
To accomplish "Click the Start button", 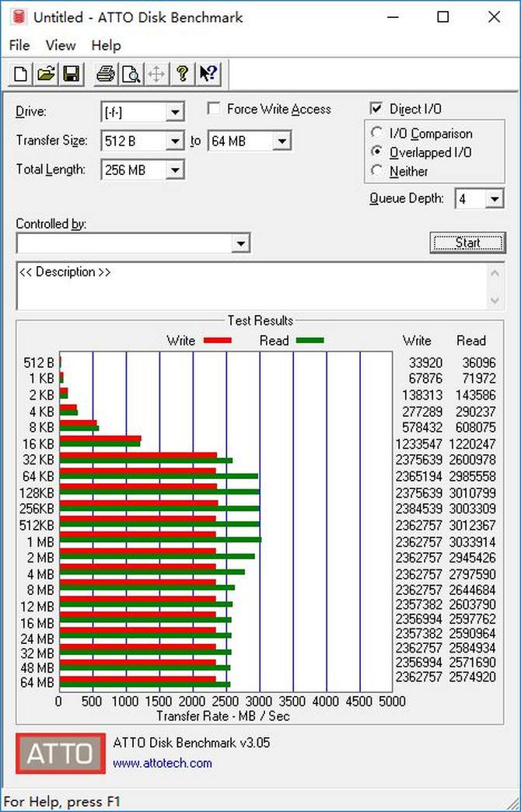I will click(x=467, y=243).
